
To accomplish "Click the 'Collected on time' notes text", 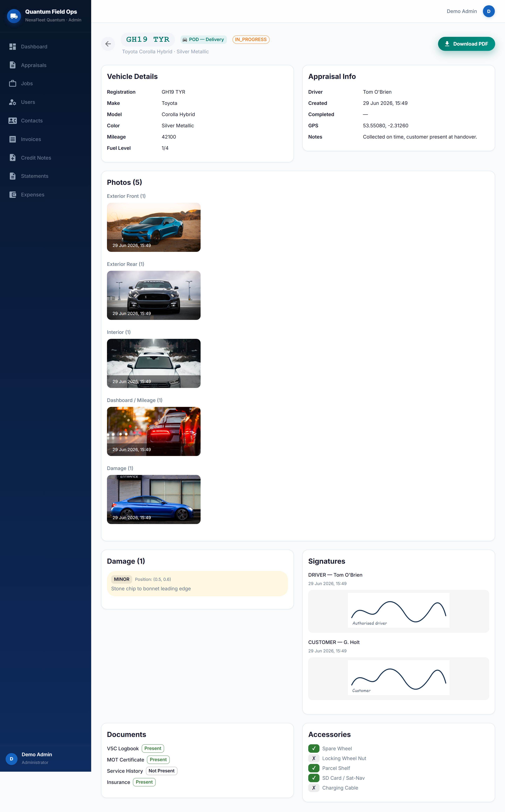I will tap(420, 137).
